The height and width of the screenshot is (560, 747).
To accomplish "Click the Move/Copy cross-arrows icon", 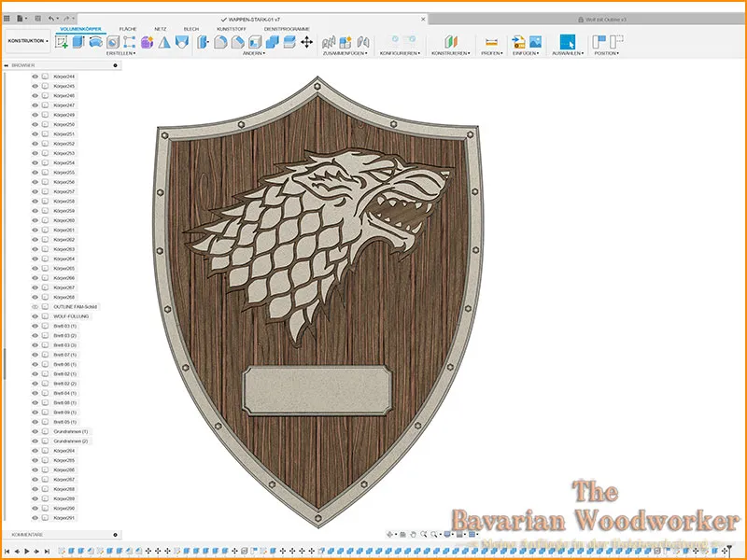I will coord(307,42).
